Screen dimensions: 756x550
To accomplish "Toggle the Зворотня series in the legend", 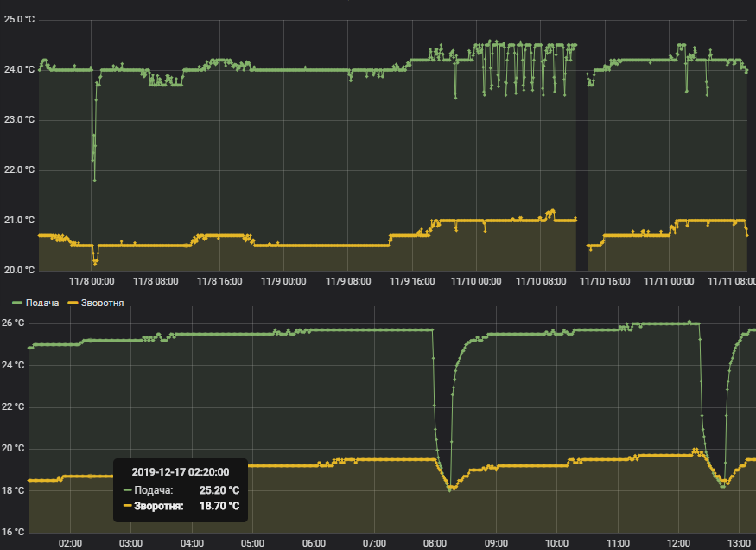I will pos(102,303).
